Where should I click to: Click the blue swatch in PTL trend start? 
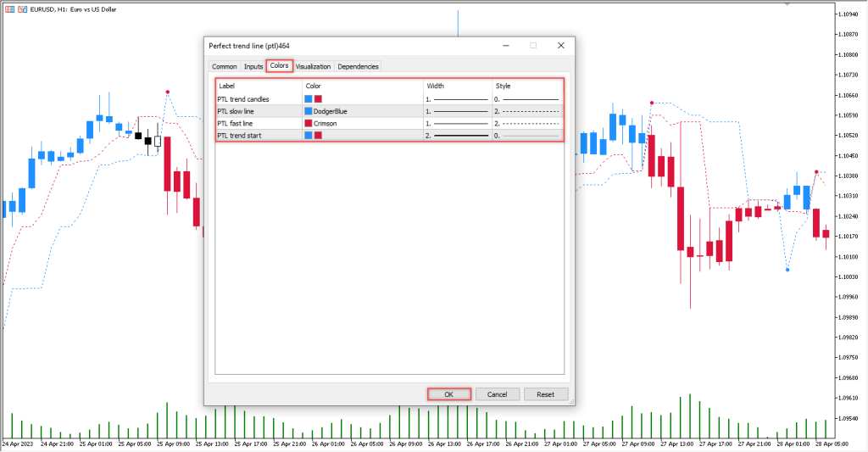coord(309,135)
